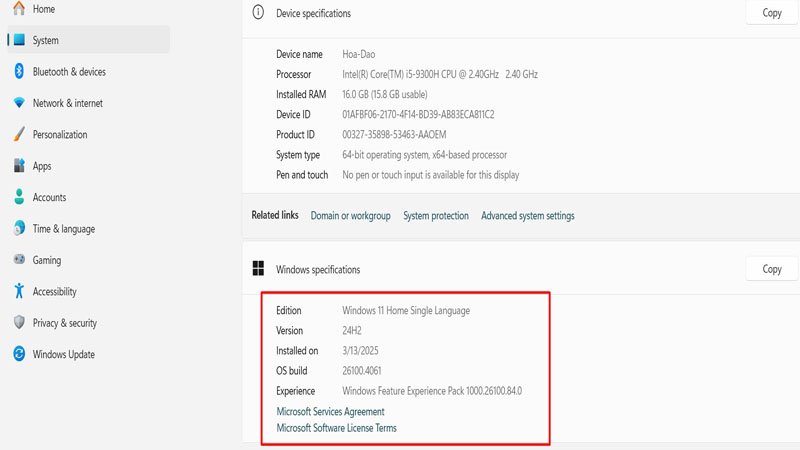Click the Bluetooth icon in sidebar

click(19, 71)
